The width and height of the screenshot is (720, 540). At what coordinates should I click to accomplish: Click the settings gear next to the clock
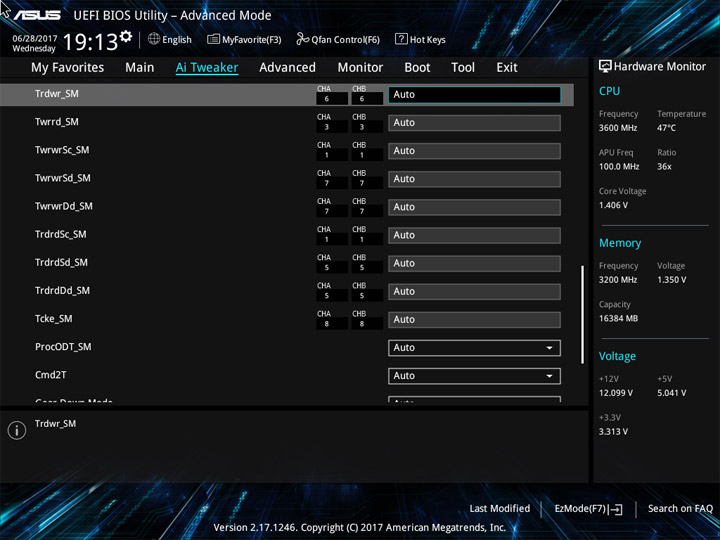125,36
